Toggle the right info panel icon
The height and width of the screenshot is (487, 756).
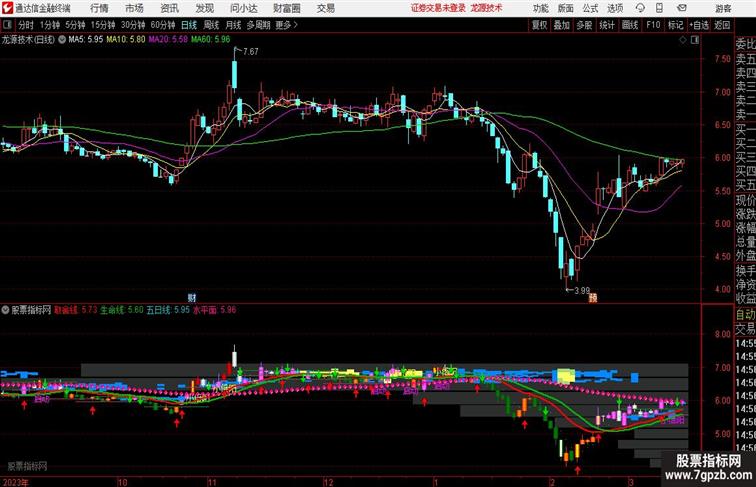[x=695, y=40]
